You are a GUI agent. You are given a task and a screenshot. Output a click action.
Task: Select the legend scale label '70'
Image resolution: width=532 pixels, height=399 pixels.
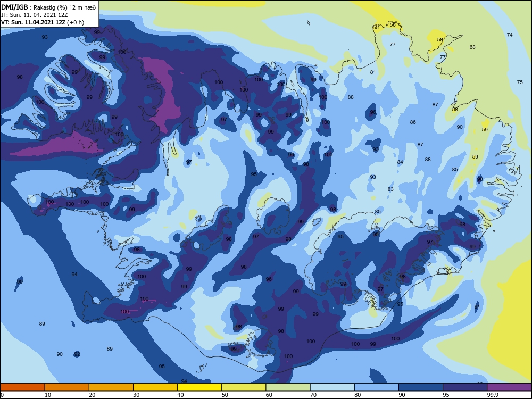[x=313, y=395]
